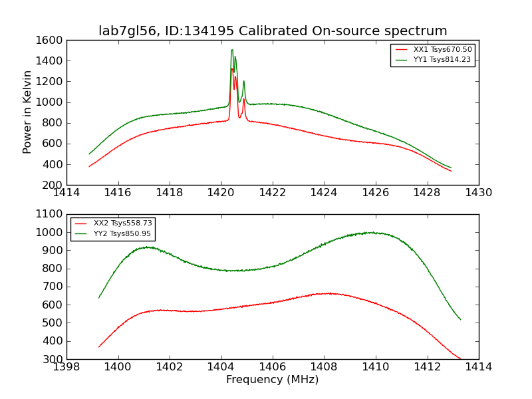Click the '200' power axis tick label
This screenshot has width=532, height=399.
click(53, 186)
